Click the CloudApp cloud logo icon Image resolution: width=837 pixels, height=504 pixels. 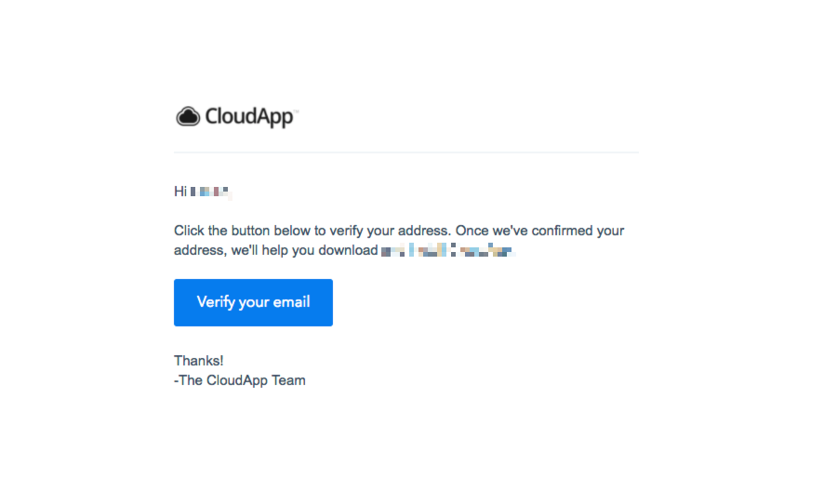pyautogui.click(x=188, y=116)
